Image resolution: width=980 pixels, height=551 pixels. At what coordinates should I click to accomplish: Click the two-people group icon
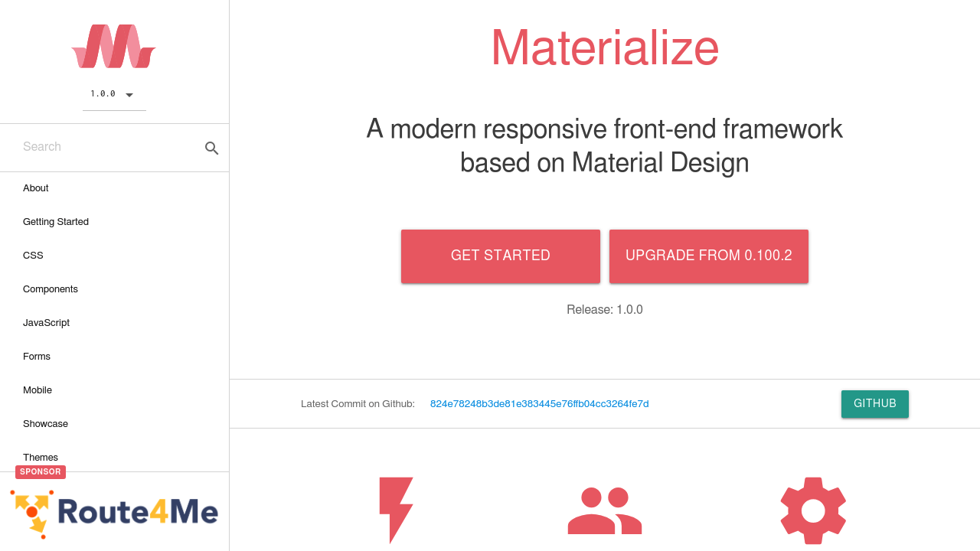(604, 510)
